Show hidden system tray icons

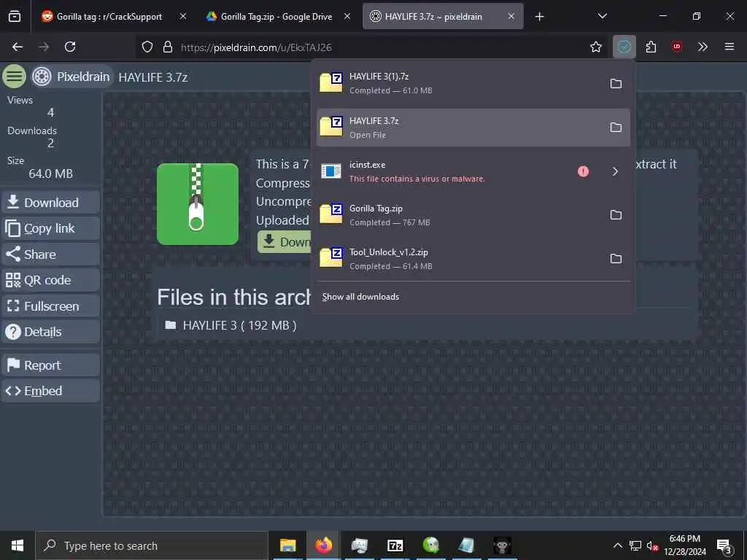[x=617, y=545]
